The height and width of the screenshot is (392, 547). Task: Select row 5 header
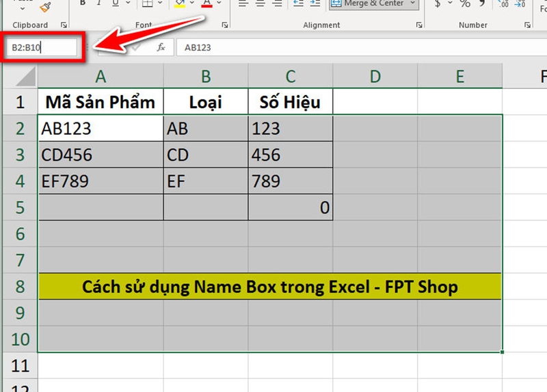pos(21,207)
